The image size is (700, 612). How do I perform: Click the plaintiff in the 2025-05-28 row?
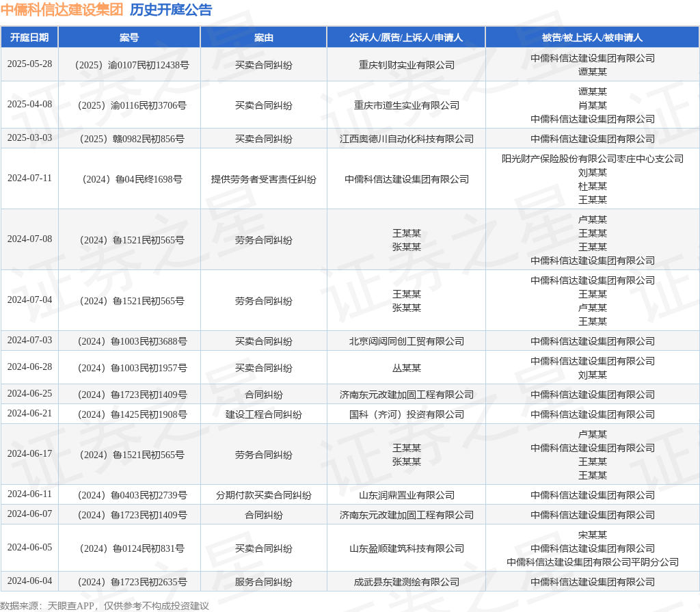pos(406,65)
